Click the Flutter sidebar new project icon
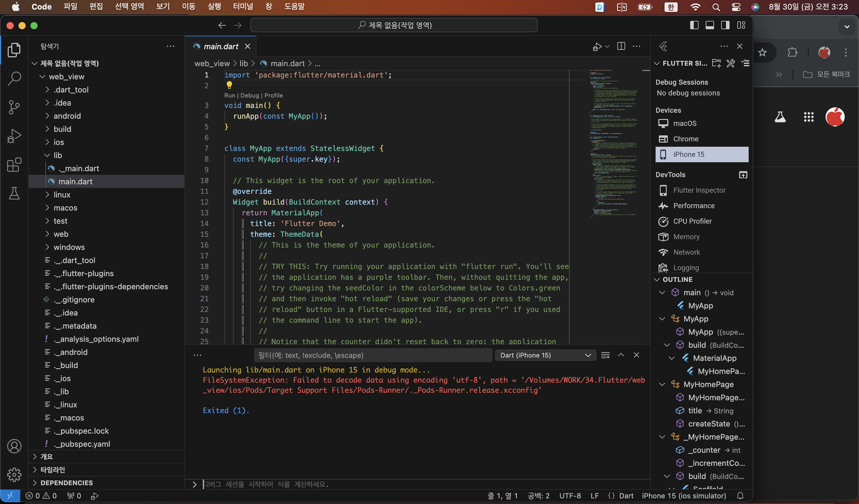The height and width of the screenshot is (504, 859). click(716, 63)
